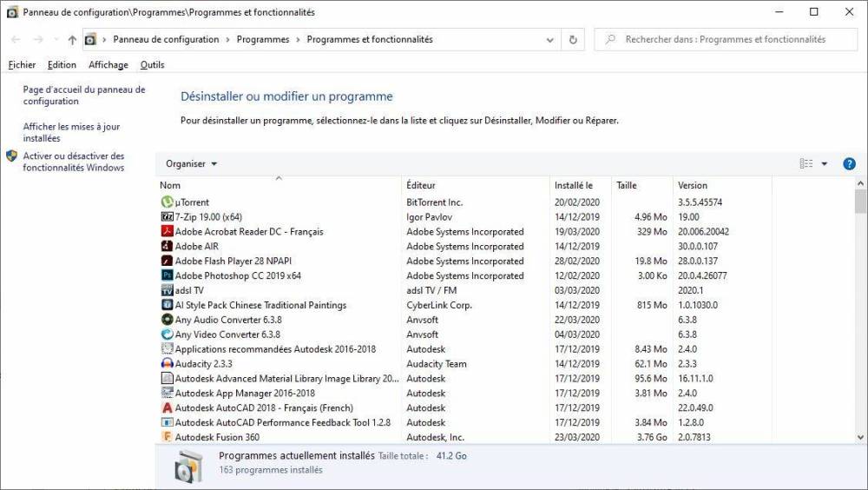Open help with the question mark icon
Screen dimensions: 868x490
pos(850,163)
